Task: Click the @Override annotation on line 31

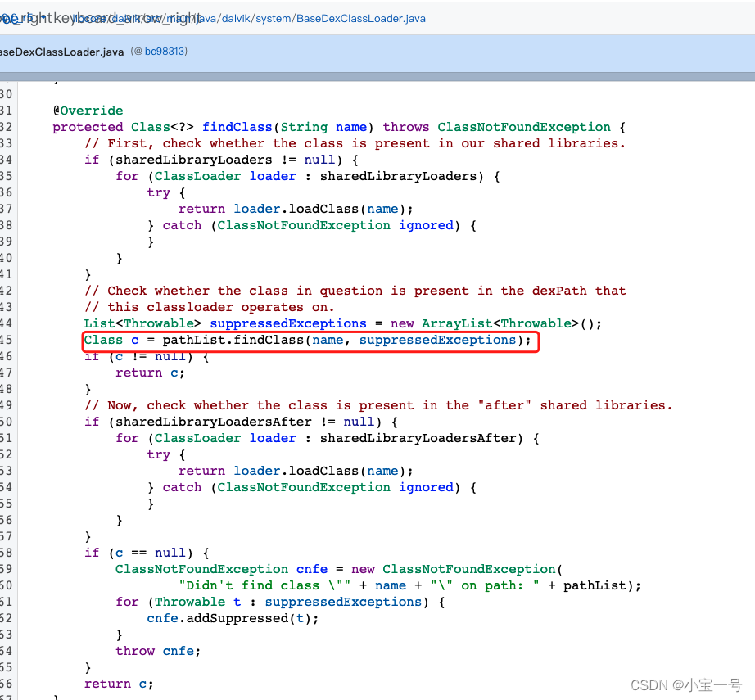Action: (x=88, y=111)
